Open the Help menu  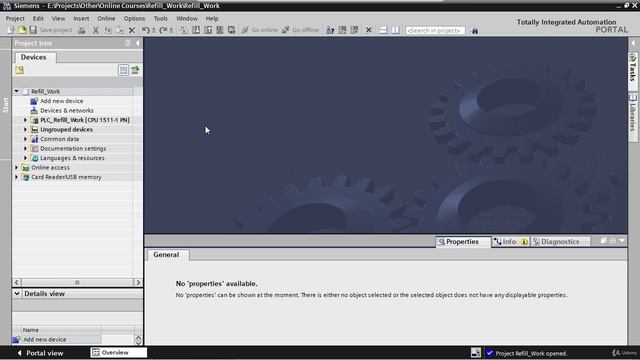[212, 18]
